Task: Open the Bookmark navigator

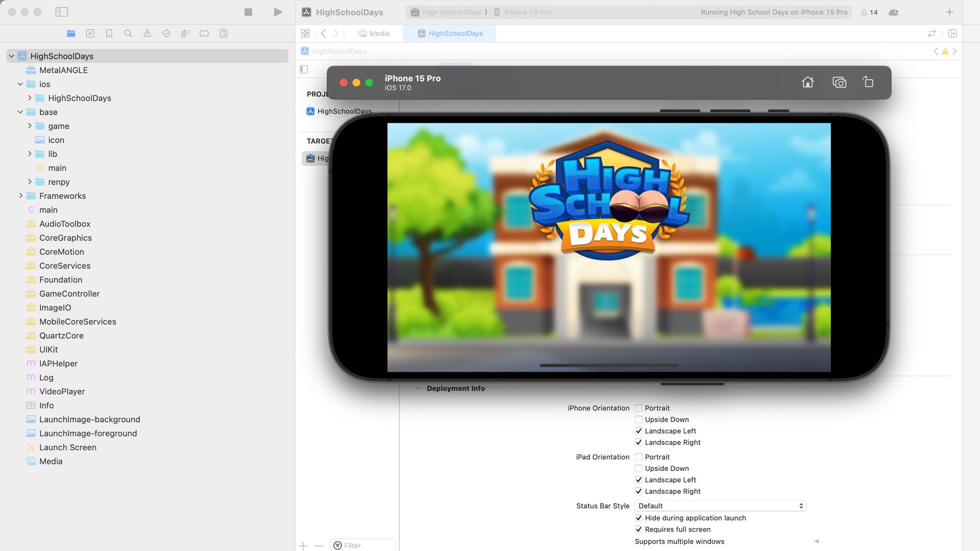Action: point(109,33)
